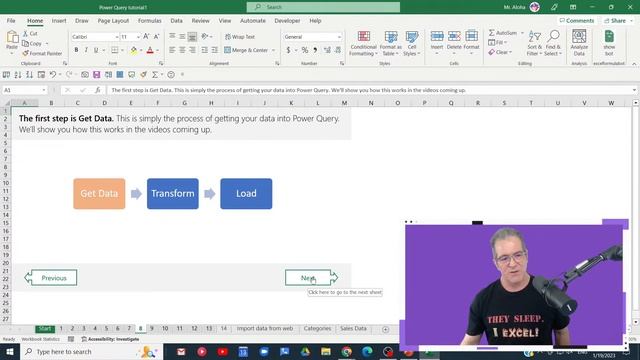Expand Conditional Formatting menu
Screen dimensions: 640x360
tap(363, 43)
